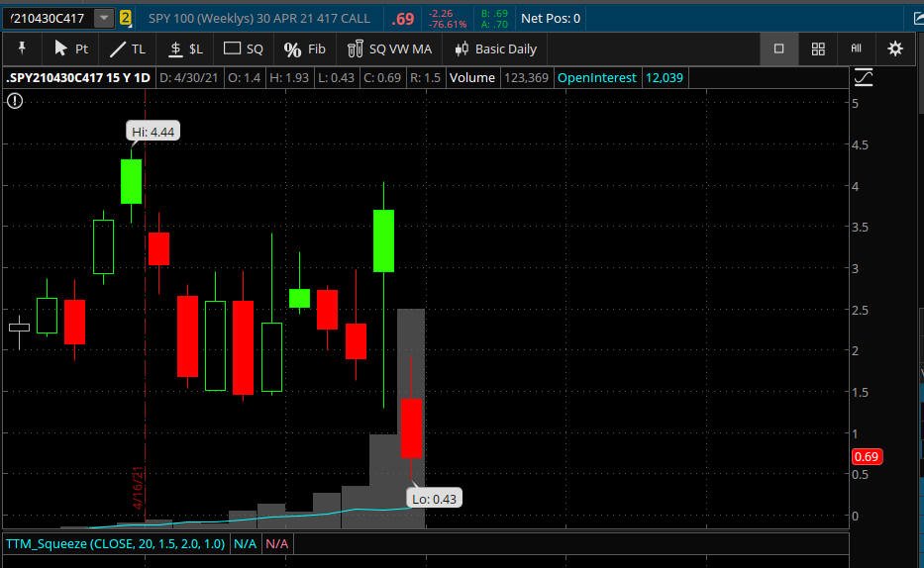Image resolution: width=924 pixels, height=568 pixels.
Task: Click the TTM_Squeeze study label
Action: pyautogui.click(x=116, y=544)
